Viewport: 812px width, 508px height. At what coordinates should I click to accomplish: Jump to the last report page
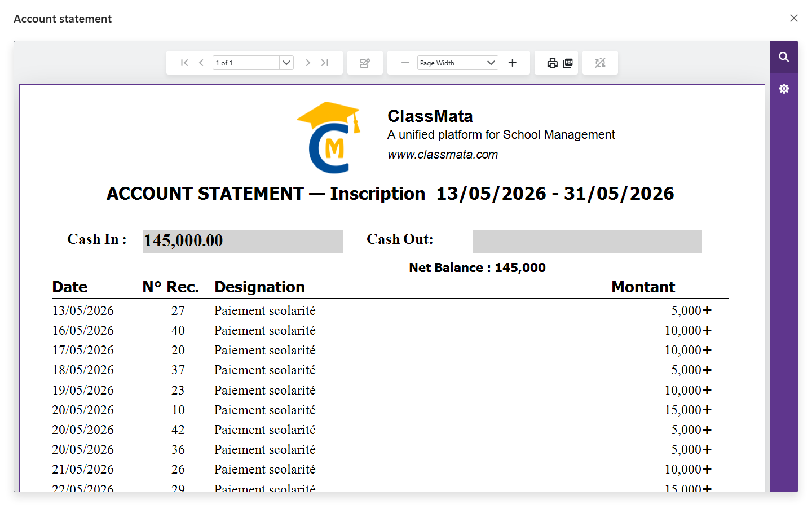pyautogui.click(x=325, y=63)
